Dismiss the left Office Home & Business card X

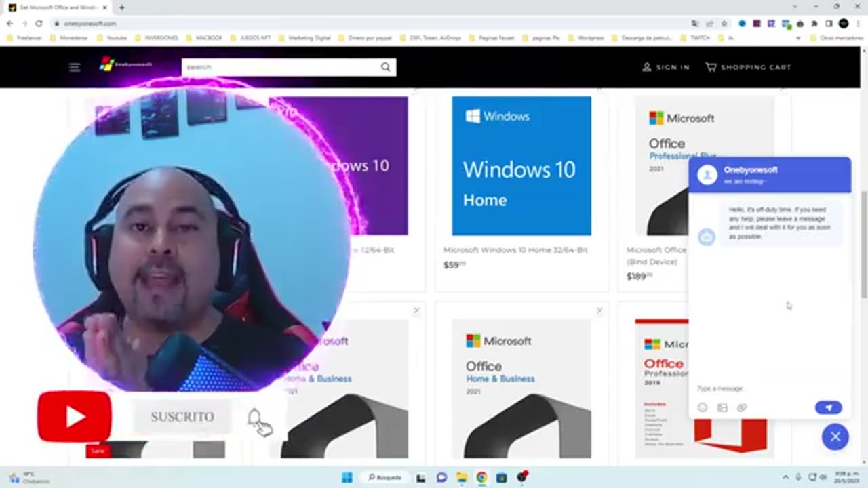[416, 310]
